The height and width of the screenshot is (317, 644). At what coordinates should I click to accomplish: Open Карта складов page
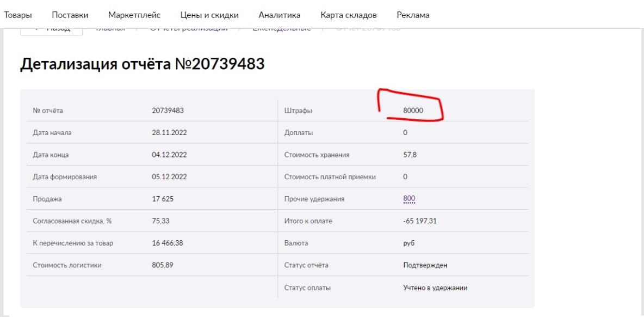[x=348, y=15]
